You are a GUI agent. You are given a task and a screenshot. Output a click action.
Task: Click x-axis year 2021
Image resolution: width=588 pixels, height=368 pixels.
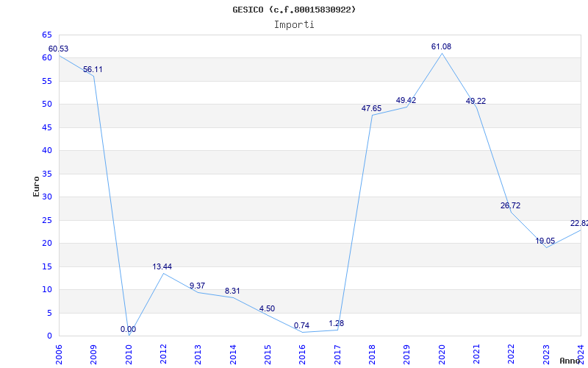point(476,354)
